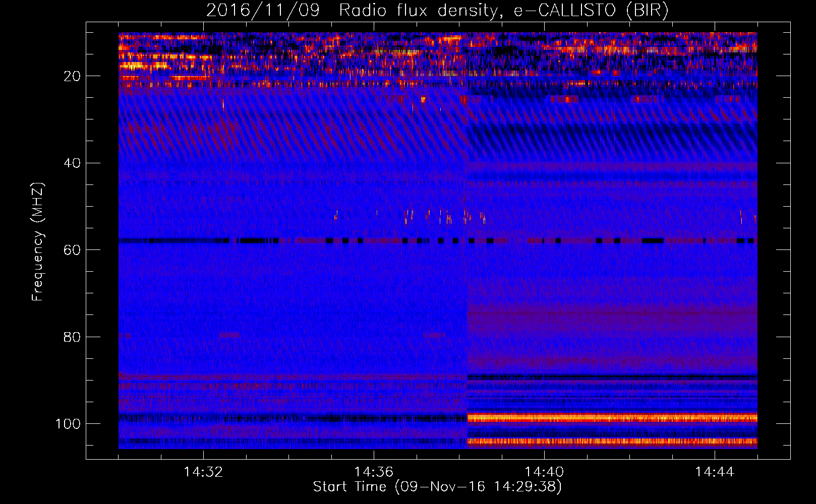Click the '100' frequency tick label
The width and height of the screenshot is (816, 504).
68,424
